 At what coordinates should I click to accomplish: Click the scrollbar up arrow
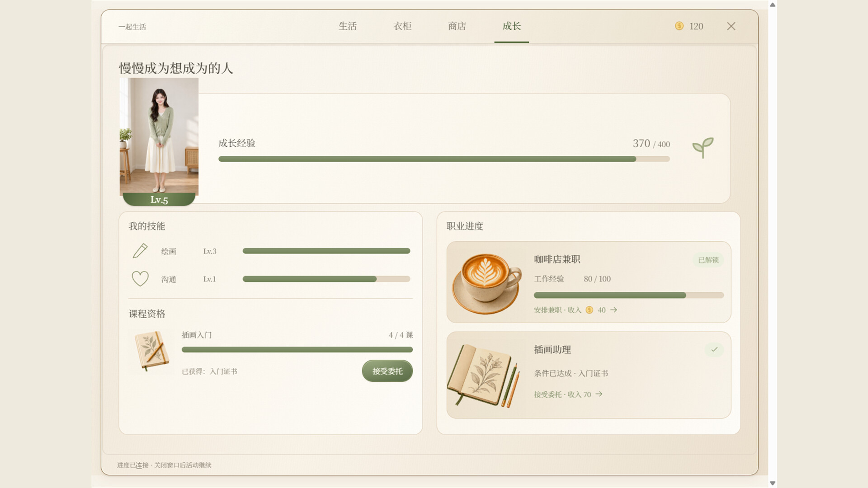(773, 5)
